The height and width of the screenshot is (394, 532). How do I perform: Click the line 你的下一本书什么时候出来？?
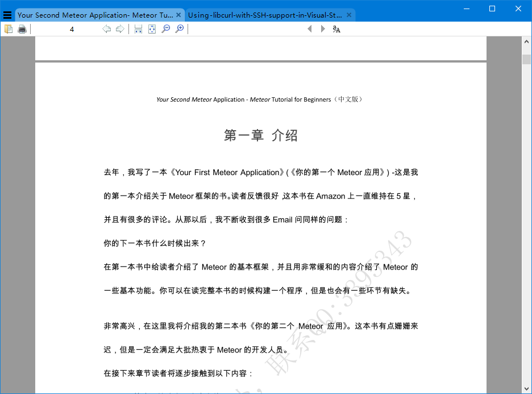pos(155,243)
